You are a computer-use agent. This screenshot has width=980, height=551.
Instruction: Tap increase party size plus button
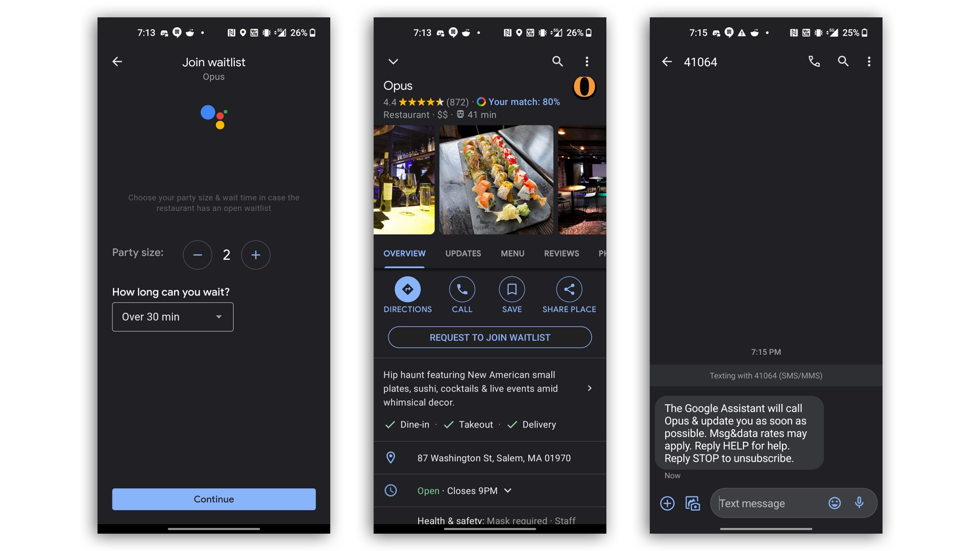[x=255, y=254]
